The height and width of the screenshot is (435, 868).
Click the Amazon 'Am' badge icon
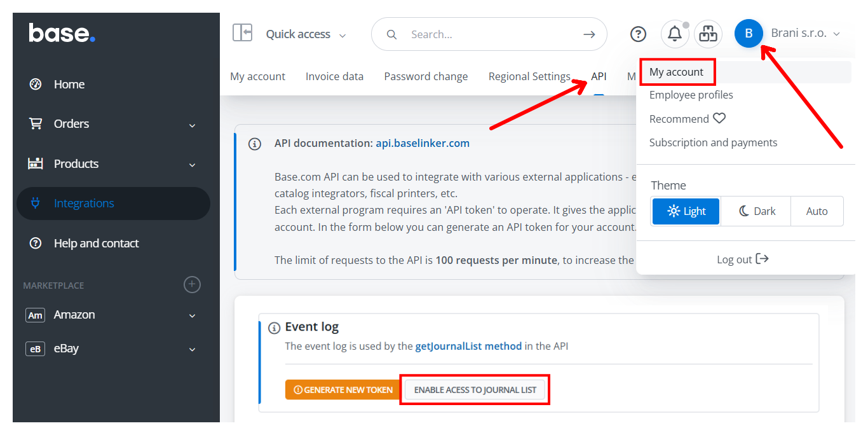pyautogui.click(x=36, y=315)
